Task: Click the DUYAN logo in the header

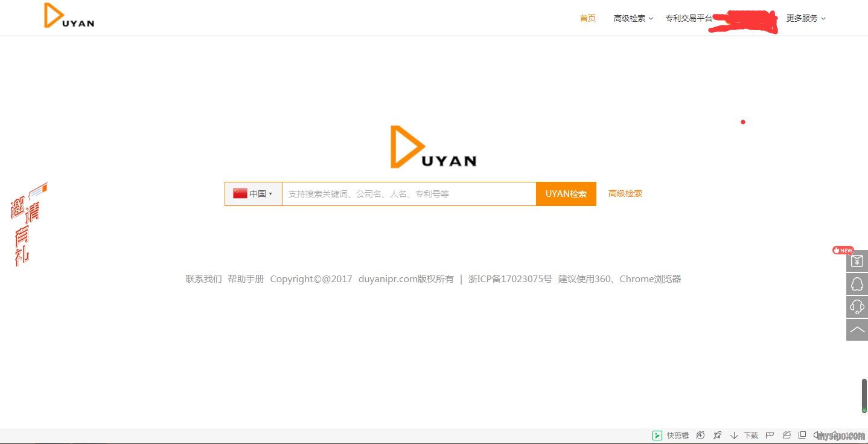Action: (69, 16)
